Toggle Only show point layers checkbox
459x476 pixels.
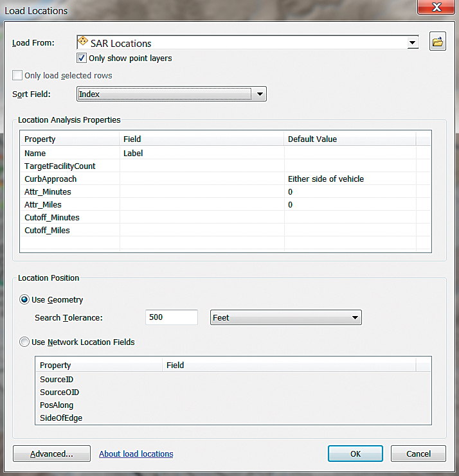point(82,58)
